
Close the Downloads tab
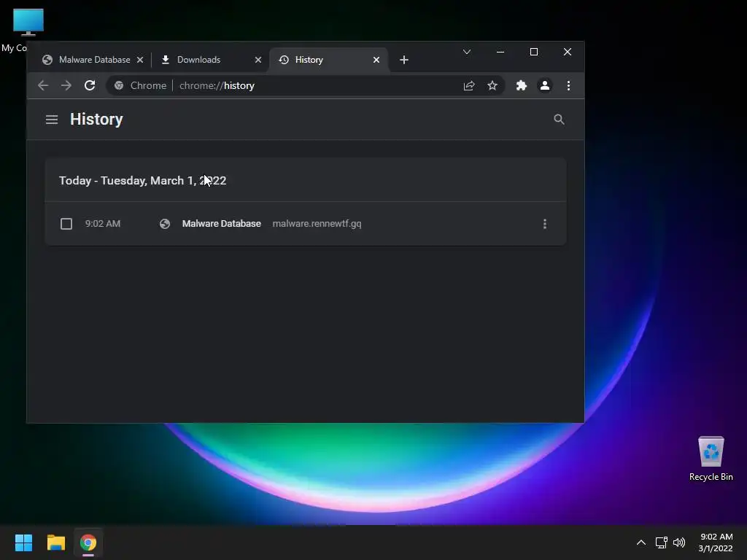258,60
